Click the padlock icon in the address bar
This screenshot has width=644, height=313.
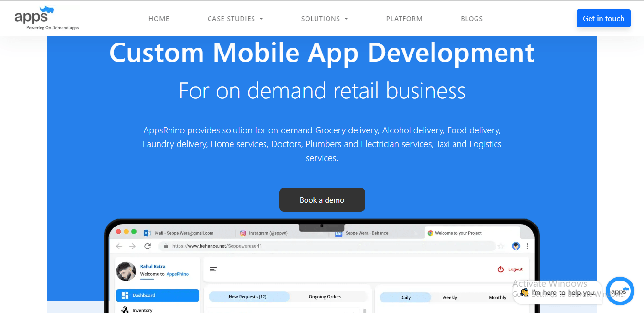[x=166, y=246]
